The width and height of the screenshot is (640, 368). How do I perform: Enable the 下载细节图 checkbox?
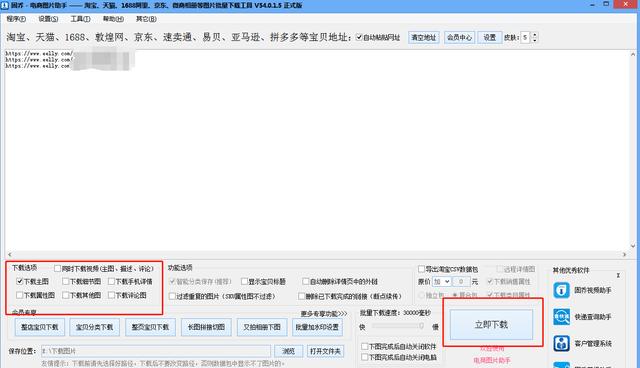tap(65, 282)
